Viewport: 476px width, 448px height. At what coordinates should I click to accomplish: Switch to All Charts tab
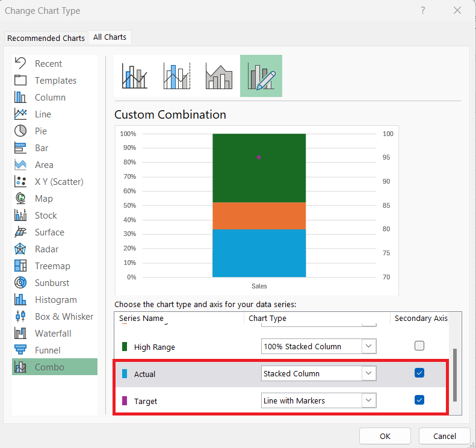(x=110, y=37)
